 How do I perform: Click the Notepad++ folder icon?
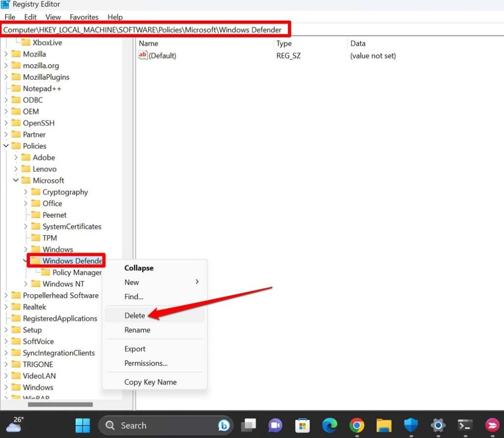(x=16, y=88)
